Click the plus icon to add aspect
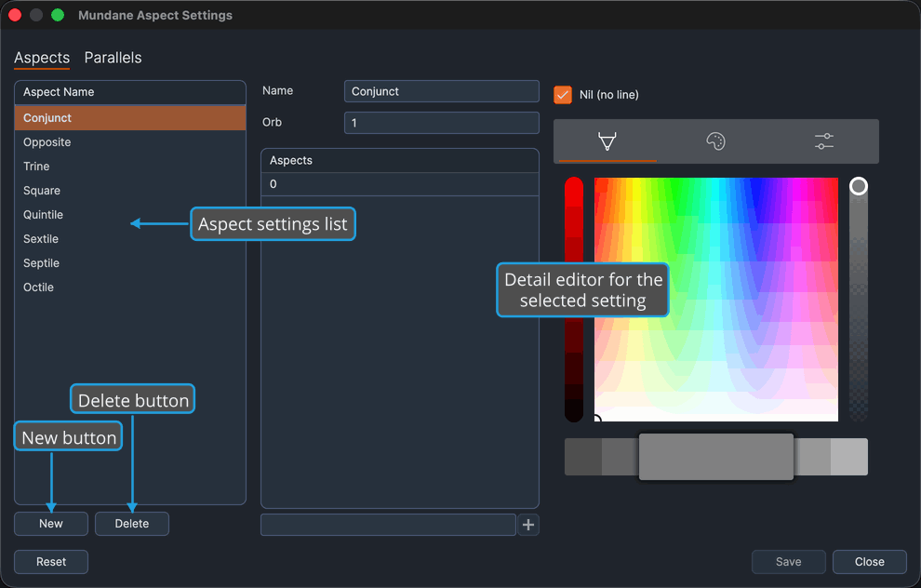921x588 pixels. click(x=528, y=525)
